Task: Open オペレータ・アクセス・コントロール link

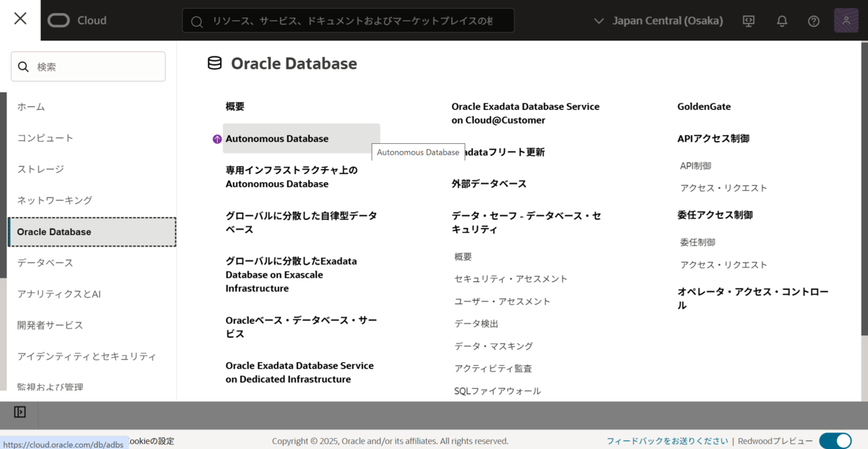Action: [753, 299]
